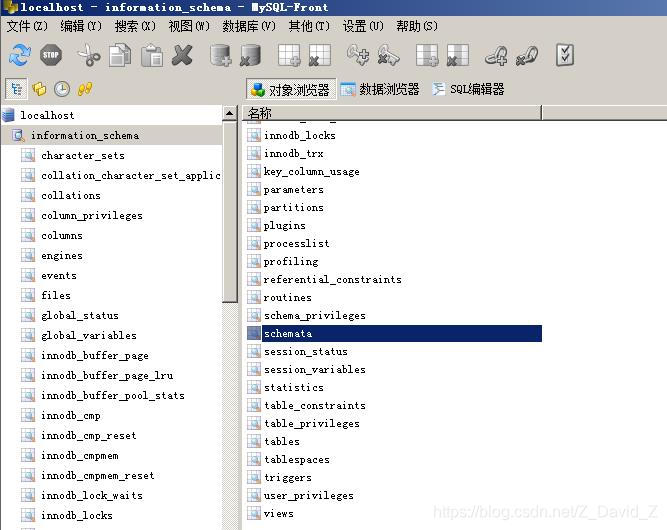
Task: Click the checklist properties toolbar icon
Action: point(565,55)
